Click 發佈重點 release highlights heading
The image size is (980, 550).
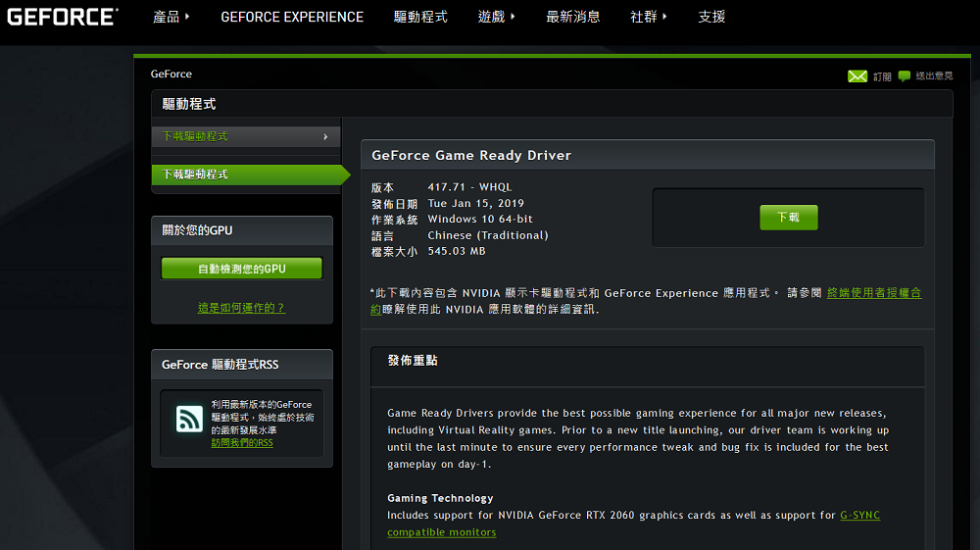pos(413,360)
